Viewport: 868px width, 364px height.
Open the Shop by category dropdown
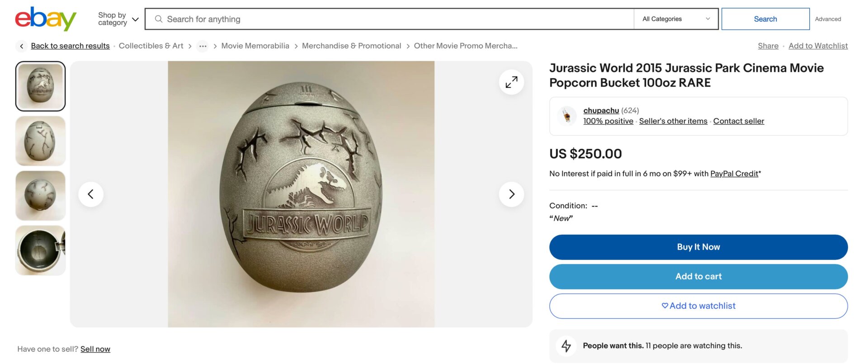pos(117,19)
